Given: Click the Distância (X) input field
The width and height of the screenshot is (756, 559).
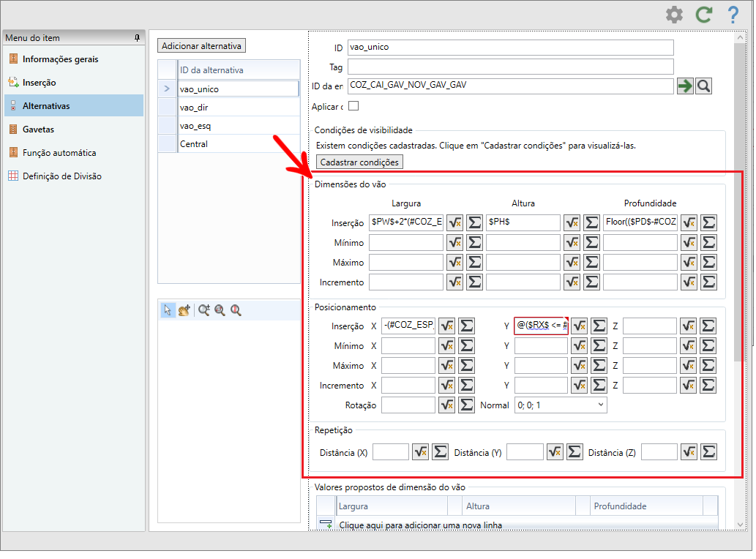Looking at the screenshot, I should pyautogui.click(x=391, y=452).
